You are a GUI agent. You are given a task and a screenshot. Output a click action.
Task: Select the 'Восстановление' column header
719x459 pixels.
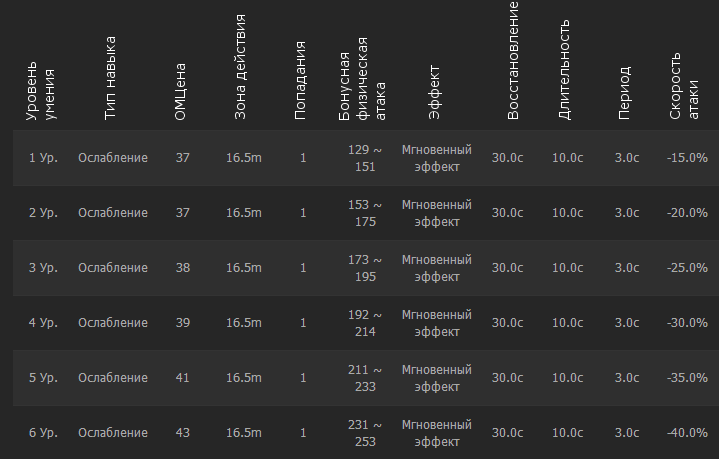513,60
